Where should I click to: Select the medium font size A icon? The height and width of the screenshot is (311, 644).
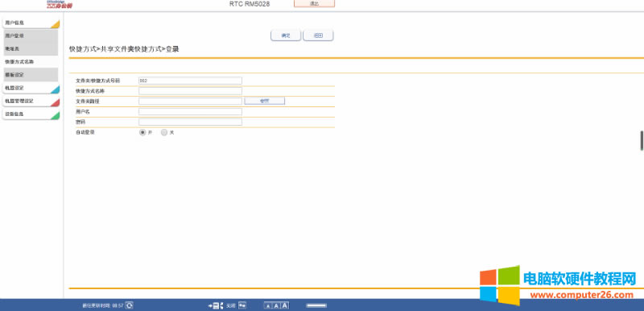(276, 305)
